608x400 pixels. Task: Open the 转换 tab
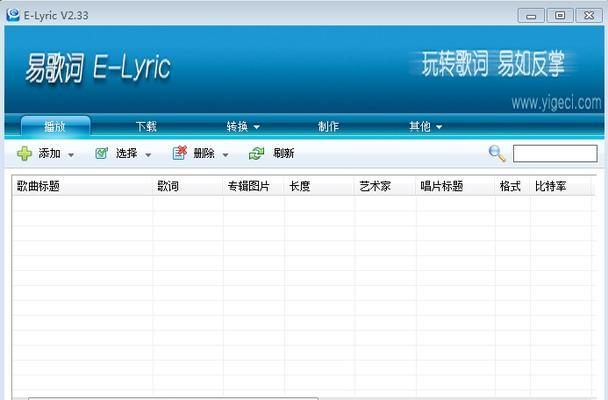pyautogui.click(x=237, y=126)
